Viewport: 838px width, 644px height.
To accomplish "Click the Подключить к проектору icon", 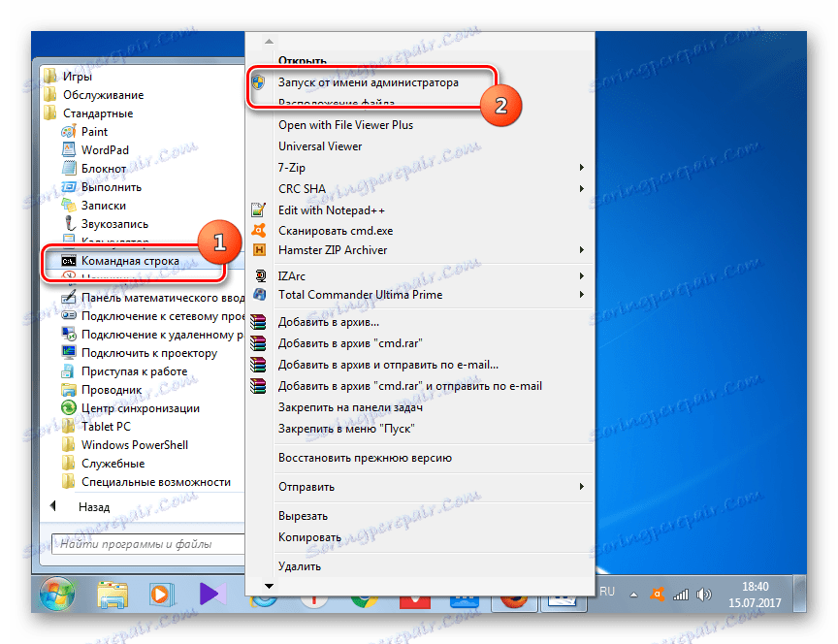I will click(x=69, y=352).
